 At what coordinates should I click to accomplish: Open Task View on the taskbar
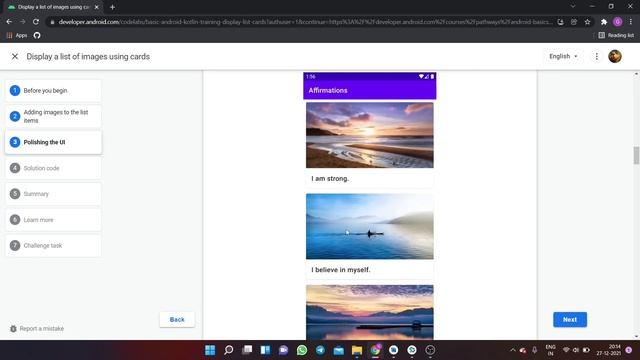(x=247, y=350)
